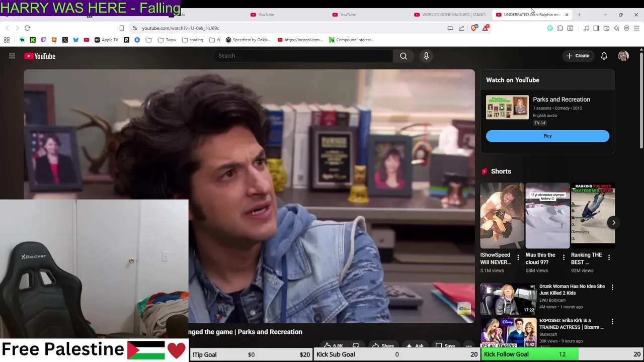Open the Twitch bookmark icon

pos(43,40)
